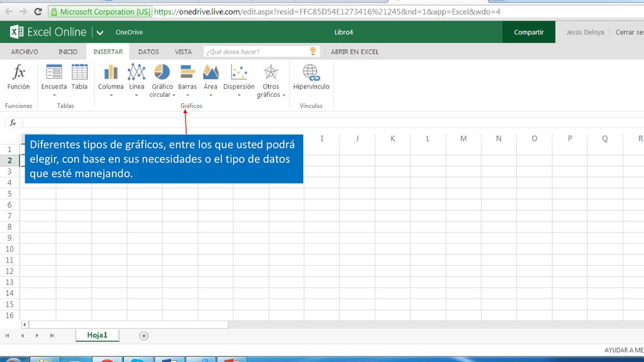The image size is (644, 362).
Task: Click horizontal scrollbar left arrow
Action: tap(25, 325)
